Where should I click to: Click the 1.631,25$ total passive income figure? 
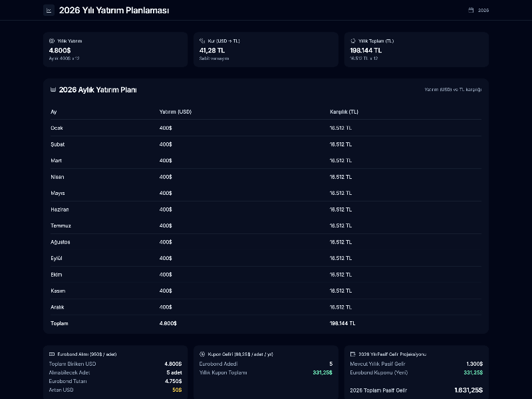click(x=468, y=390)
